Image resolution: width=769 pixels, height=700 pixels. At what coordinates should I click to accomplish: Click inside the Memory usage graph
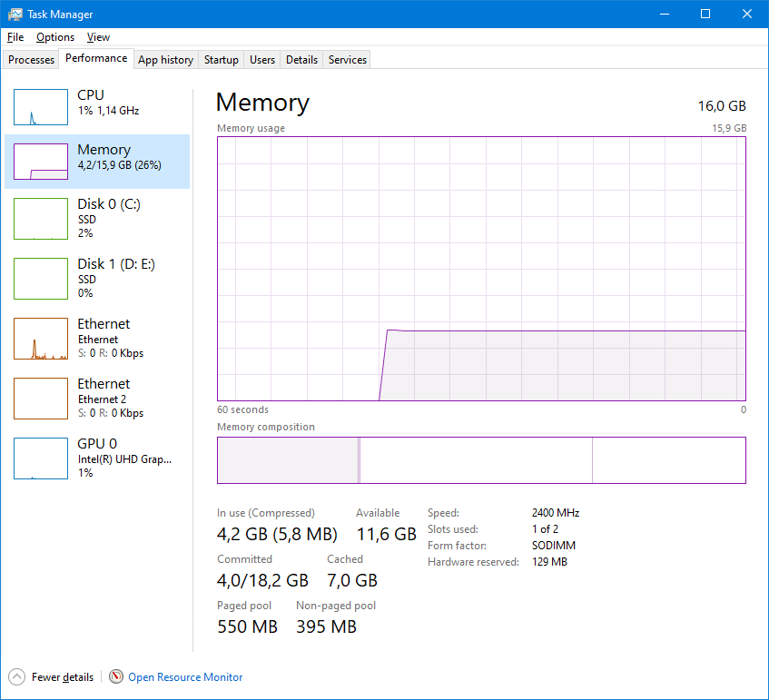tap(481, 268)
